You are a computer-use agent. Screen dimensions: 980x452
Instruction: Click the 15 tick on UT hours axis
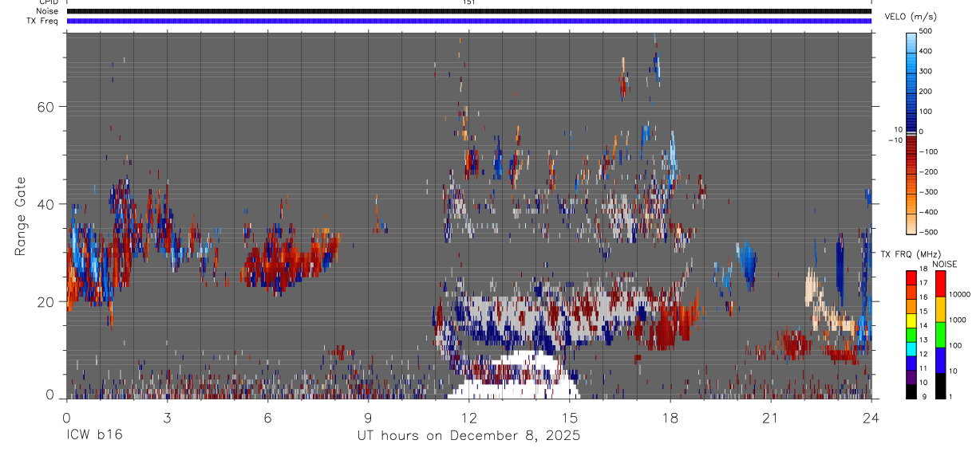coord(569,418)
